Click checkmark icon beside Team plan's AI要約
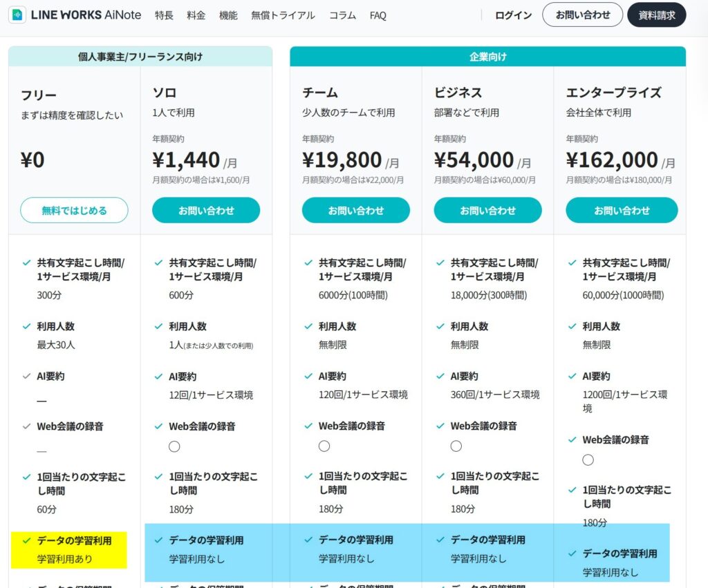 (x=308, y=377)
